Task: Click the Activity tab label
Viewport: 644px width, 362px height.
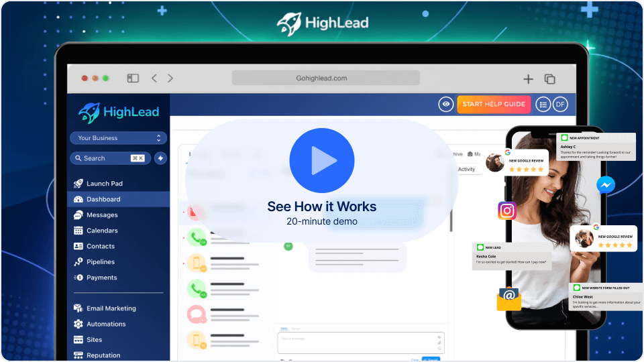Action: tap(466, 169)
